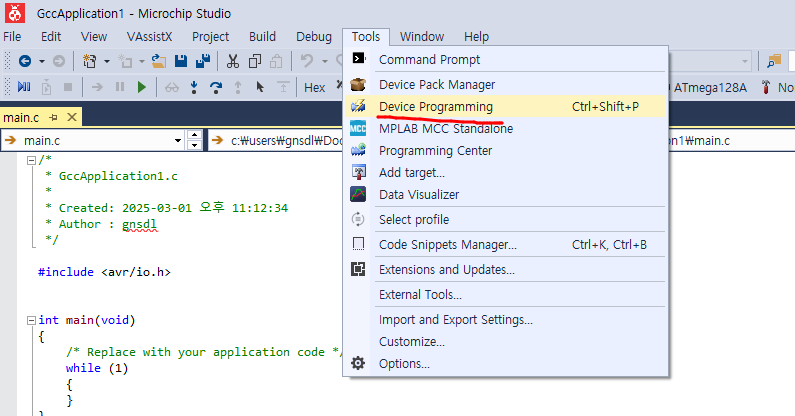Viewport: 795px width, 416px height.
Task: Pin the main.c tab
Action: click(53, 118)
